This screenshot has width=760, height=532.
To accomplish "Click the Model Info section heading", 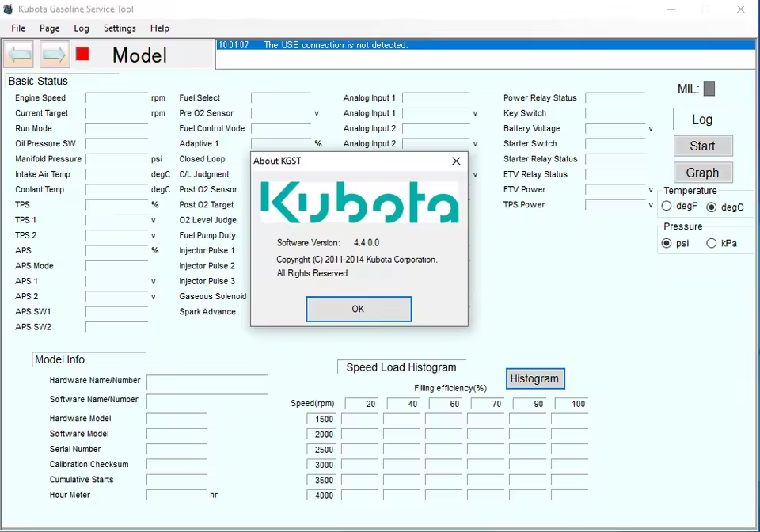I will click(59, 359).
